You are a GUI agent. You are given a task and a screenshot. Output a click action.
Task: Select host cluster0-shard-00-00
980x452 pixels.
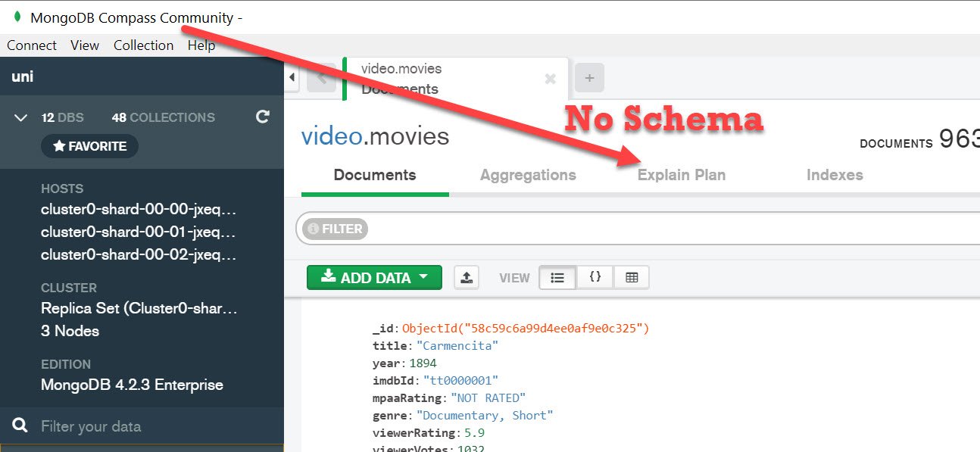click(x=139, y=210)
